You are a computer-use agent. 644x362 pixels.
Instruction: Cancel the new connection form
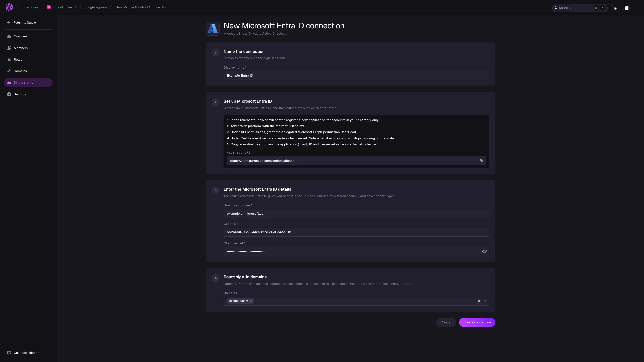(x=446, y=322)
